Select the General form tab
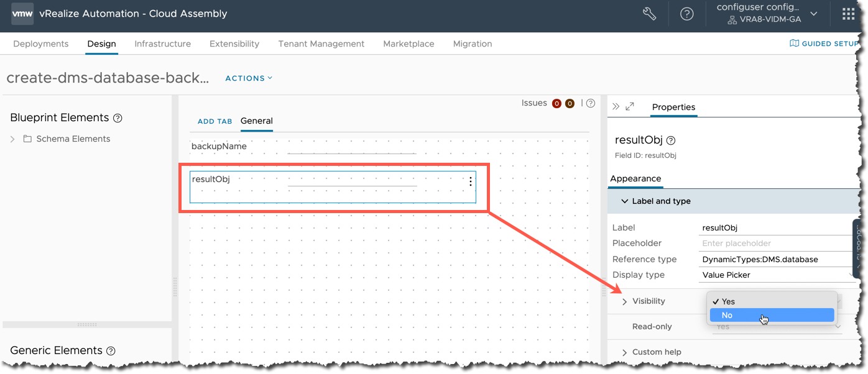This screenshot has width=868, height=374. pyautogui.click(x=257, y=121)
